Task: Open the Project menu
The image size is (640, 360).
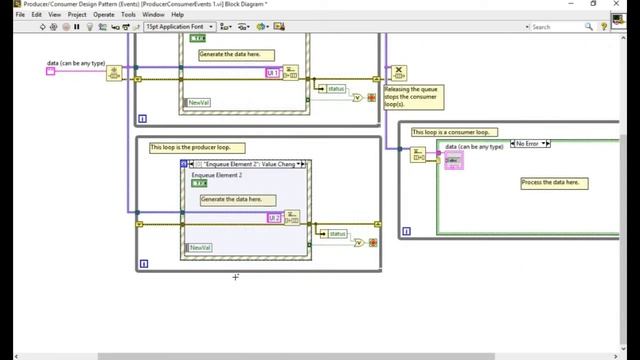Action: (x=77, y=15)
